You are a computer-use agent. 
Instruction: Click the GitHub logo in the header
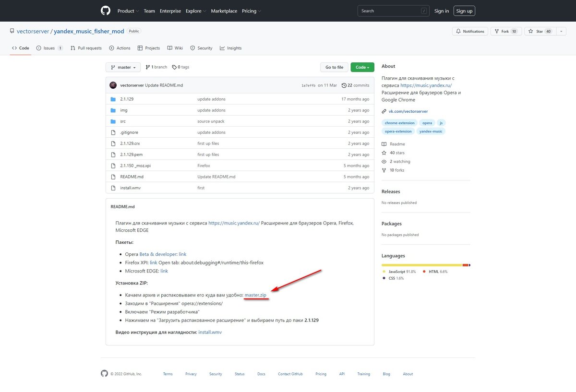click(x=106, y=11)
